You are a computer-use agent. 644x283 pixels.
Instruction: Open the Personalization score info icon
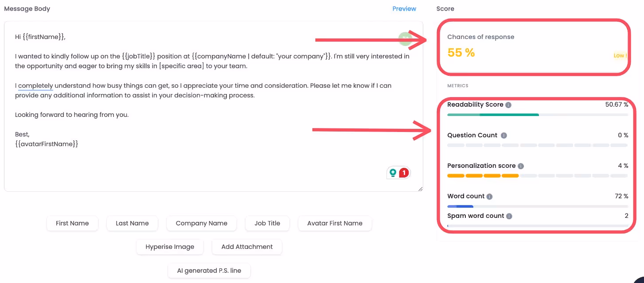tap(521, 166)
